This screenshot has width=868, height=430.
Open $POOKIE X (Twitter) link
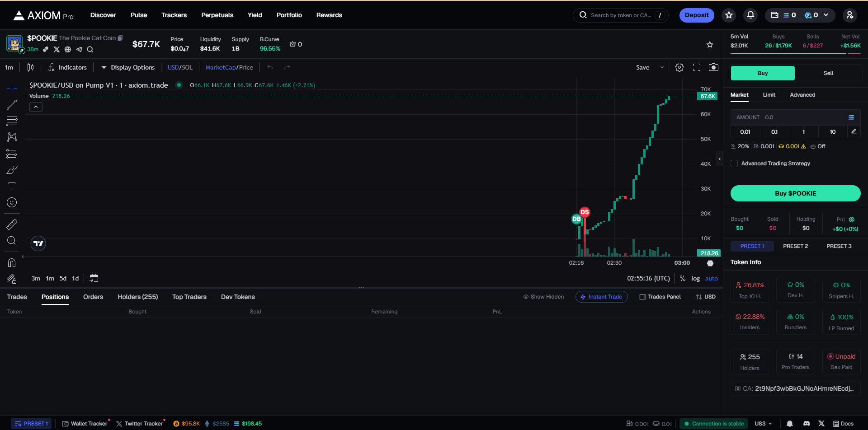[x=57, y=49]
